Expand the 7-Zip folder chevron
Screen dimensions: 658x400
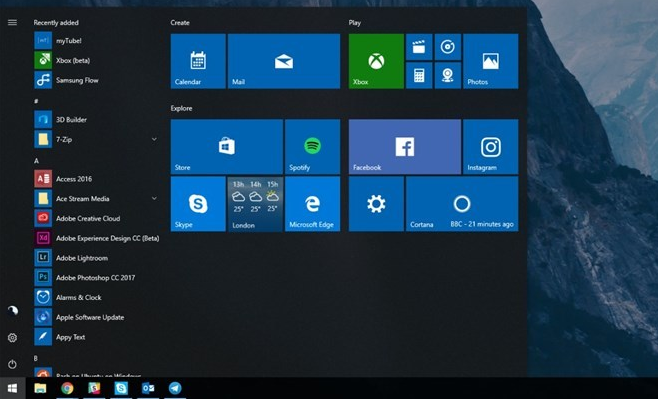coord(154,139)
